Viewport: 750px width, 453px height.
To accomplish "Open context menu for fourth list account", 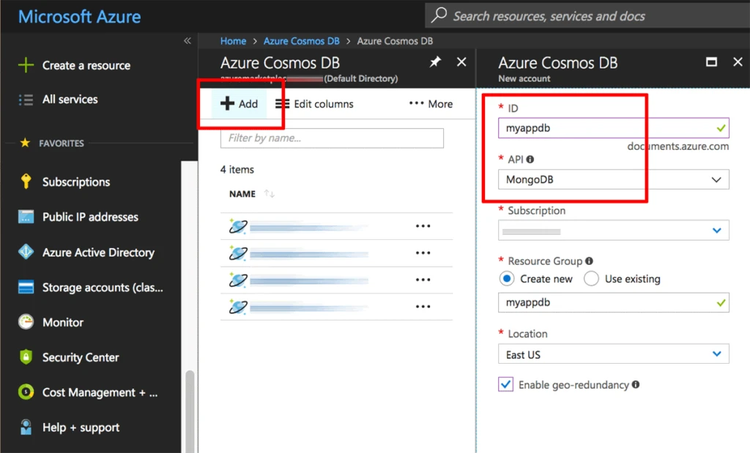I will pyautogui.click(x=423, y=306).
